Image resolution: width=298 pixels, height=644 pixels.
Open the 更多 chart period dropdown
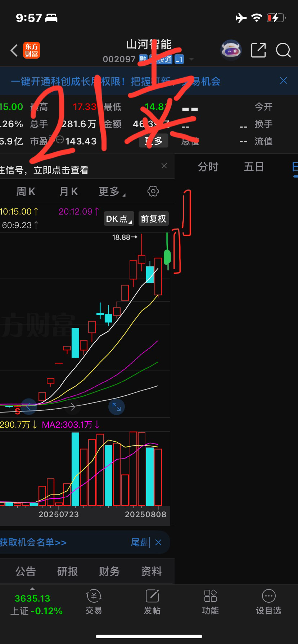point(112,192)
